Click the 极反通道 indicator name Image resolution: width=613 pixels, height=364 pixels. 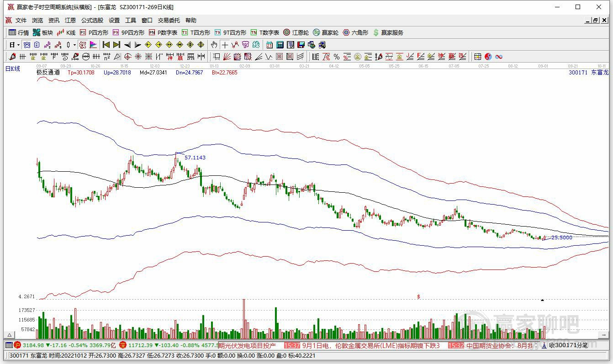pyautogui.click(x=48, y=72)
